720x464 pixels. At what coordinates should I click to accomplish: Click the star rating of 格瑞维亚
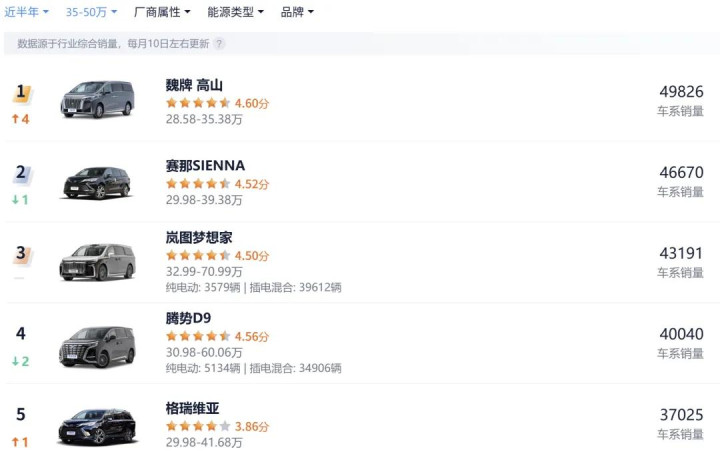point(198,426)
